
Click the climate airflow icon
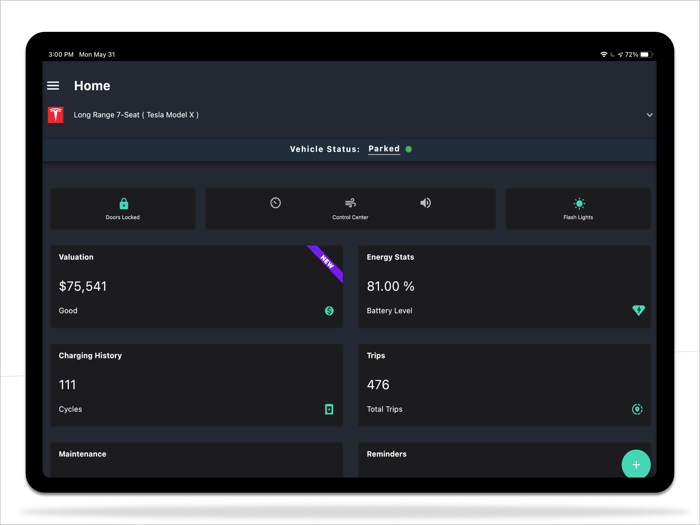tap(350, 203)
